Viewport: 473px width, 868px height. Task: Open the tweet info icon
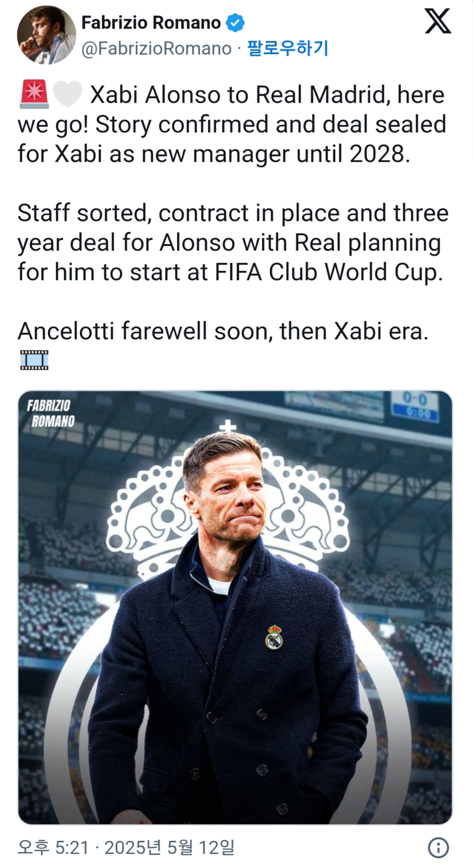438,847
